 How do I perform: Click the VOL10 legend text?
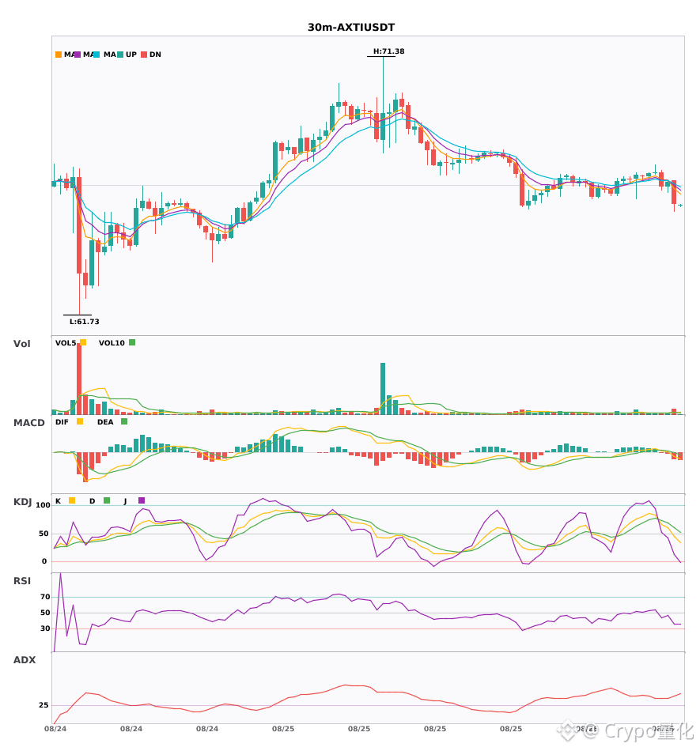tap(112, 343)
